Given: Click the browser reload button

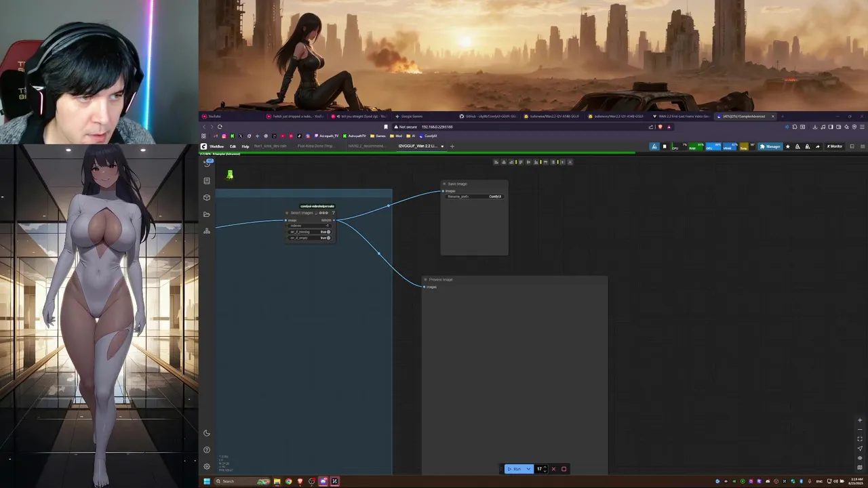Looking at the screenshot, I should click(x=220, y=127).
